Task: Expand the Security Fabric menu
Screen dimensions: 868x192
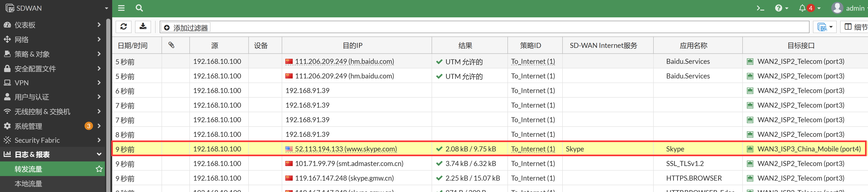Action: 53,140
